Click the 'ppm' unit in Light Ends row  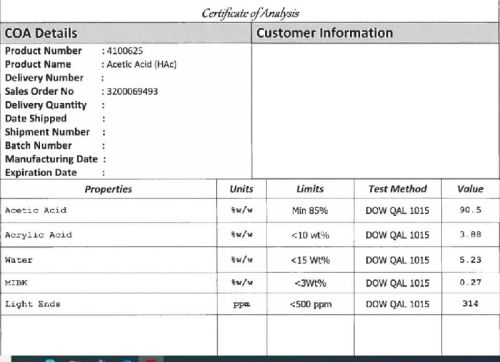pos(242,304)
